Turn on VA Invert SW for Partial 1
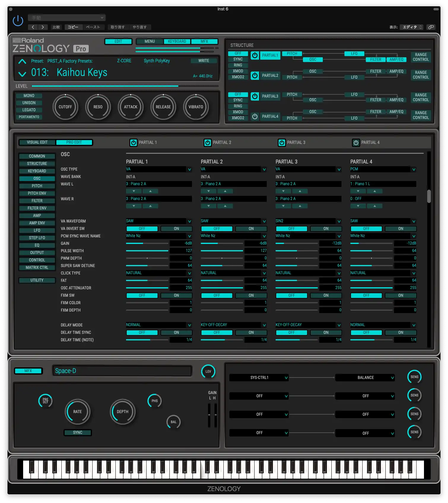Screen dimensions: 448x503 176,229
